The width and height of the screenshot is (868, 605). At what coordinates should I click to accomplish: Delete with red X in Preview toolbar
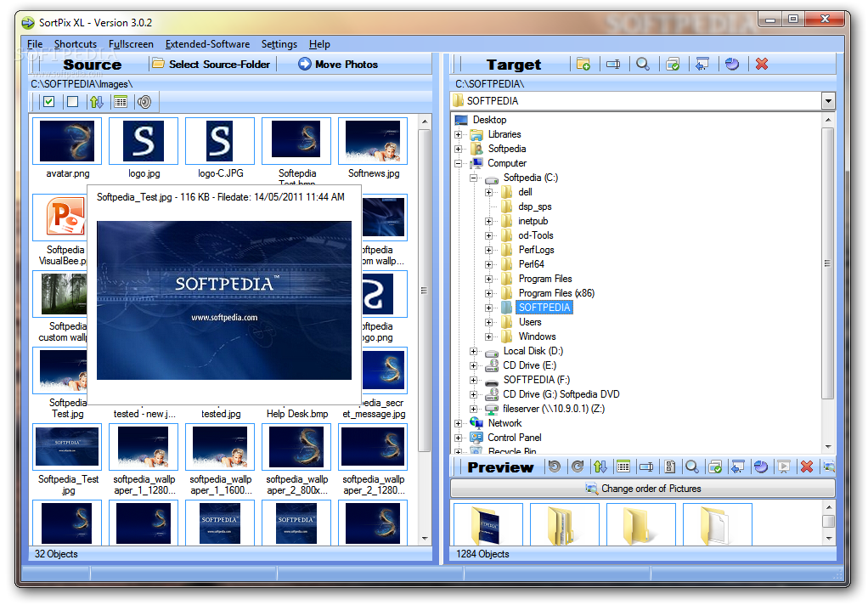point(807,467)
